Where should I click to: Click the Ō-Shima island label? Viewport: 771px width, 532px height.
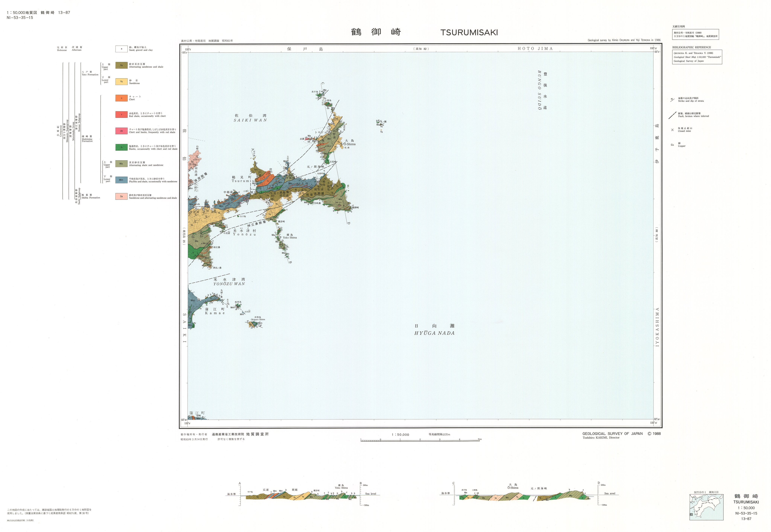[x=350, y=144]
